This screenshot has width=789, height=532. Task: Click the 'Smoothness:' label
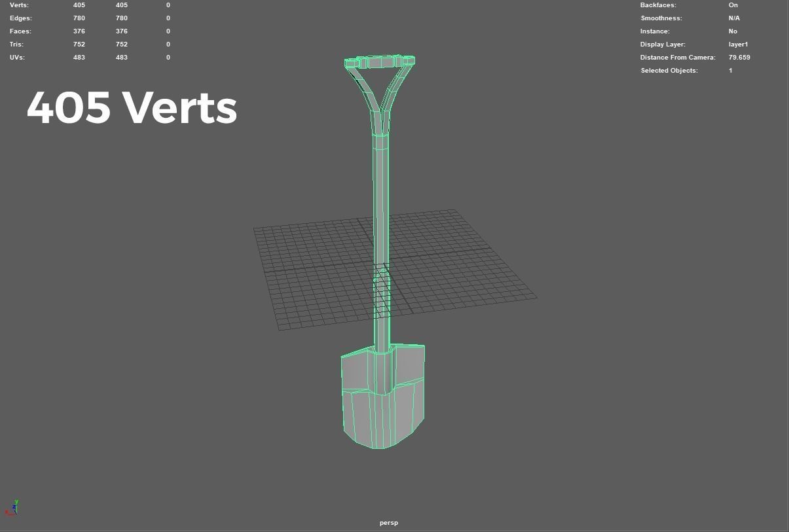tap(661, 18)
